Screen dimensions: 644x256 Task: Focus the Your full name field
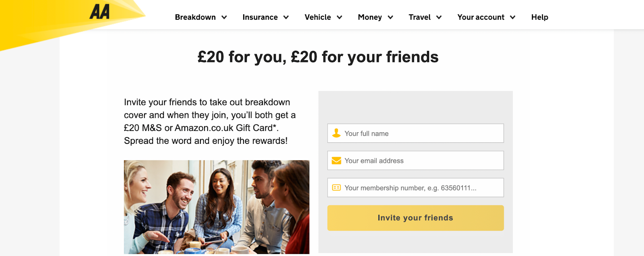421,133
